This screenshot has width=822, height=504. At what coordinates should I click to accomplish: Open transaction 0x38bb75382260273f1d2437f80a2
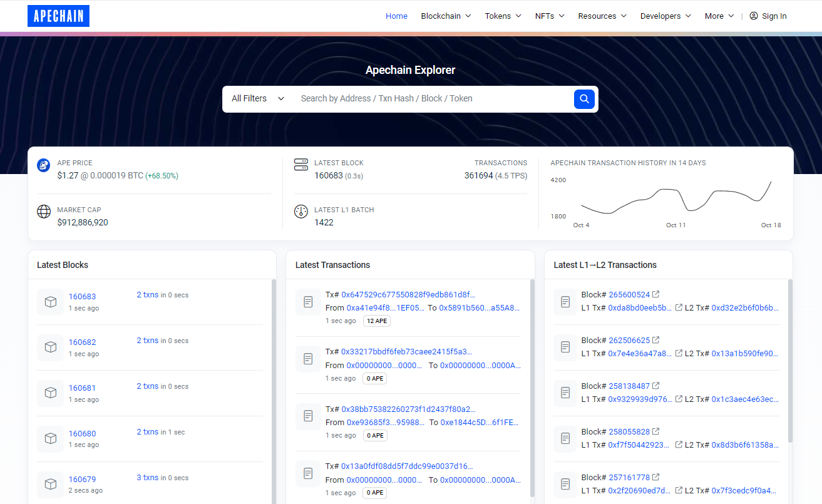(408, 409)
